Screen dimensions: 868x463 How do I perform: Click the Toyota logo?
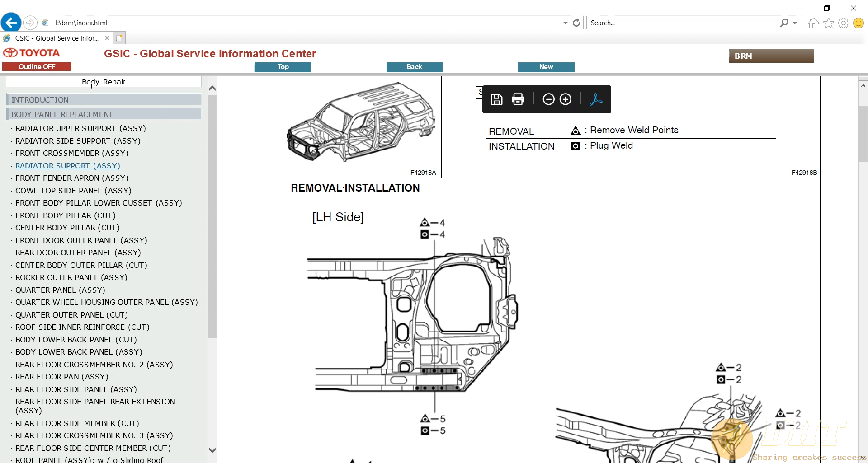tap(30, 52)
